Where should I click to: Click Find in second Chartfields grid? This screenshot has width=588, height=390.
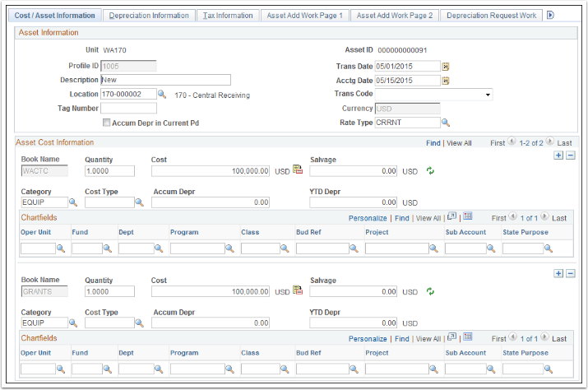[401, 339]
